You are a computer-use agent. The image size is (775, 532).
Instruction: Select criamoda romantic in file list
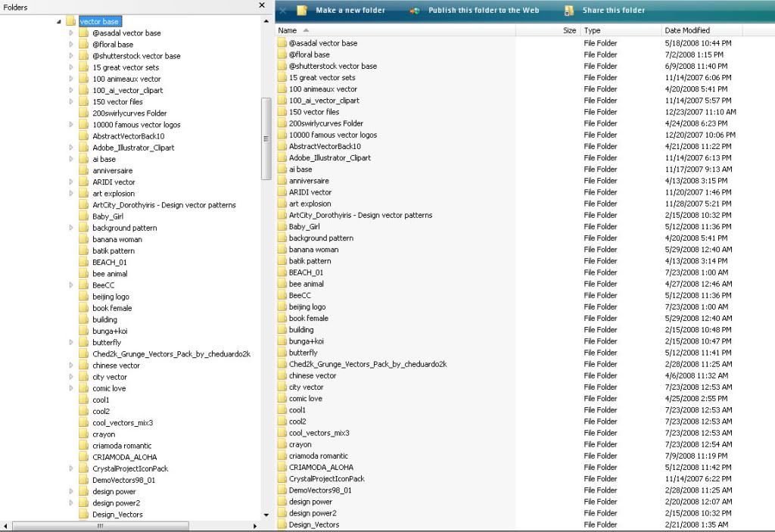click(319, 456)
